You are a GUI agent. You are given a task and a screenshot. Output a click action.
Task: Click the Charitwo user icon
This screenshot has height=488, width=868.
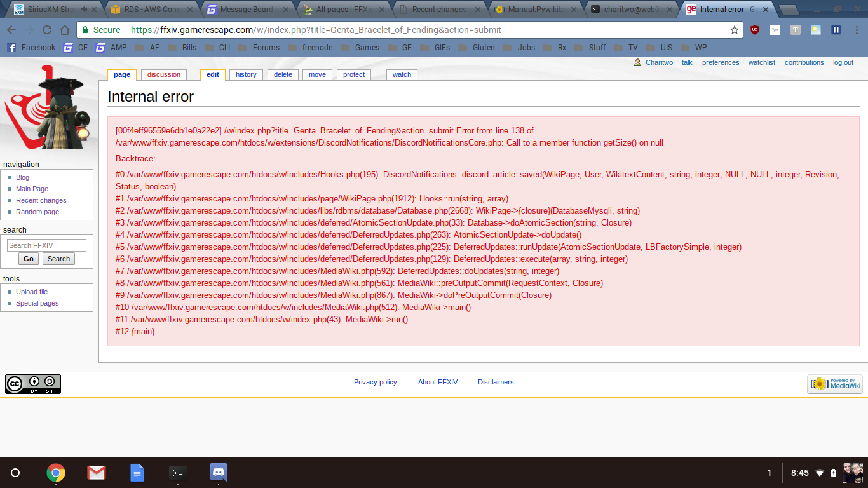point(636,62)
